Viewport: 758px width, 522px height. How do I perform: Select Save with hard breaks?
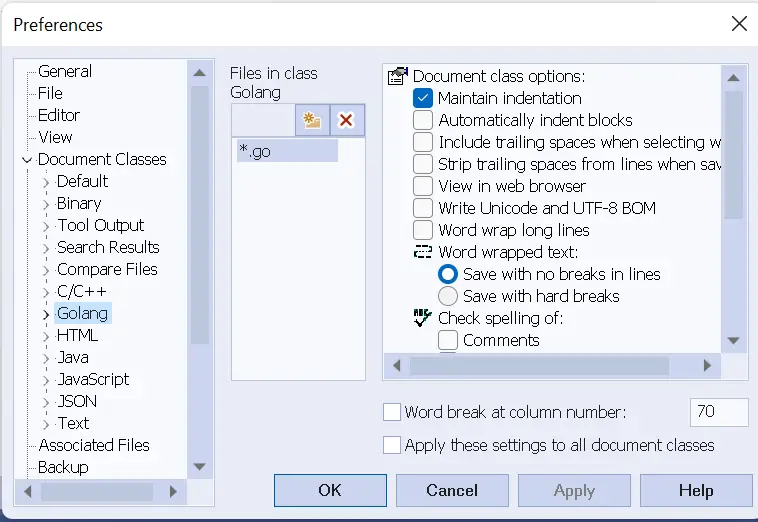coord(448,296)
